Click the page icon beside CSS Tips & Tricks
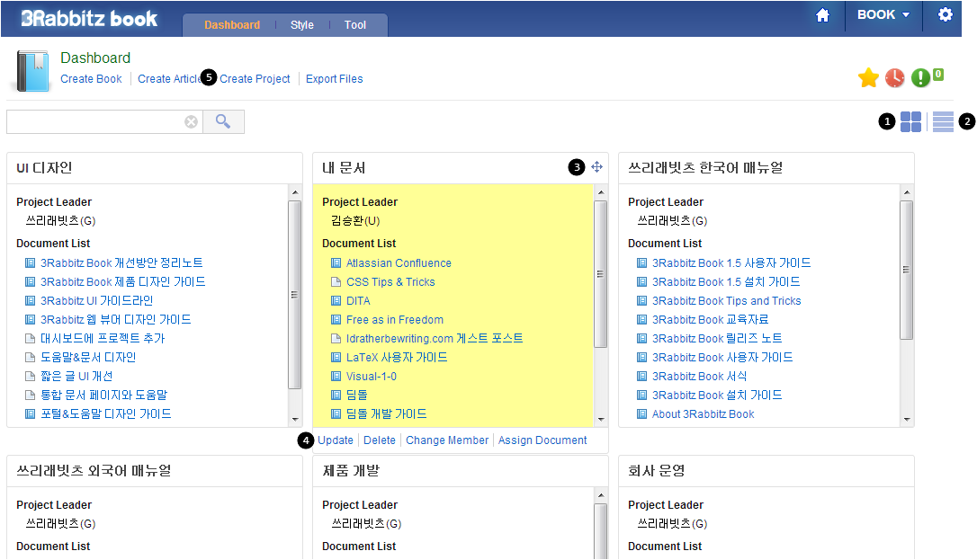This screenshot has width=977, height=560. pyautogui.click(x=336, y=282)
